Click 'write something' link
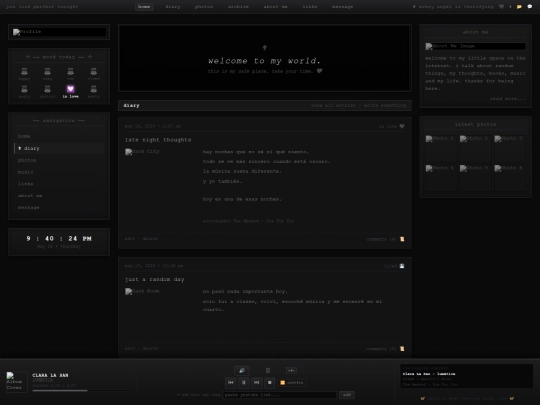Viewport: 540px width, 405px height. (x=385, y=105)
